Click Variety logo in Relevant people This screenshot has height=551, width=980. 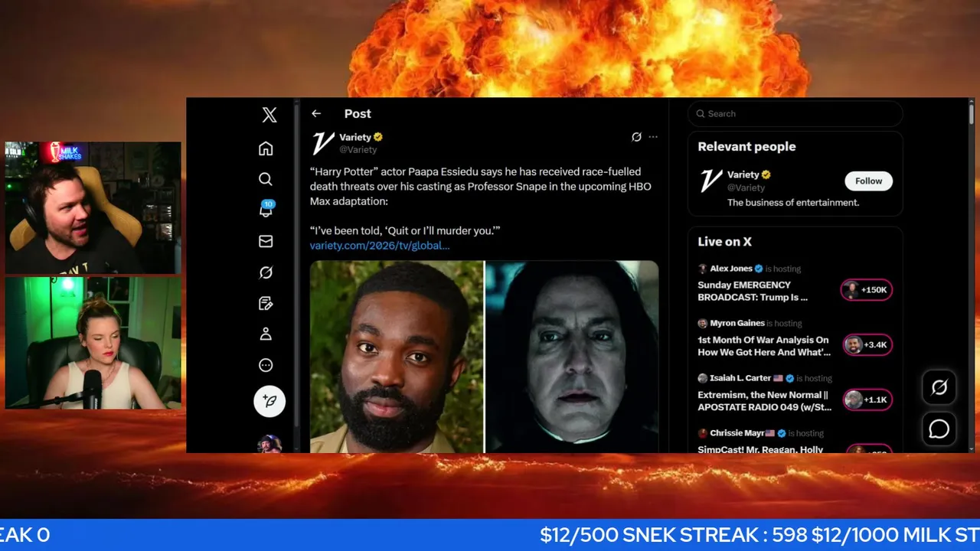711,181
